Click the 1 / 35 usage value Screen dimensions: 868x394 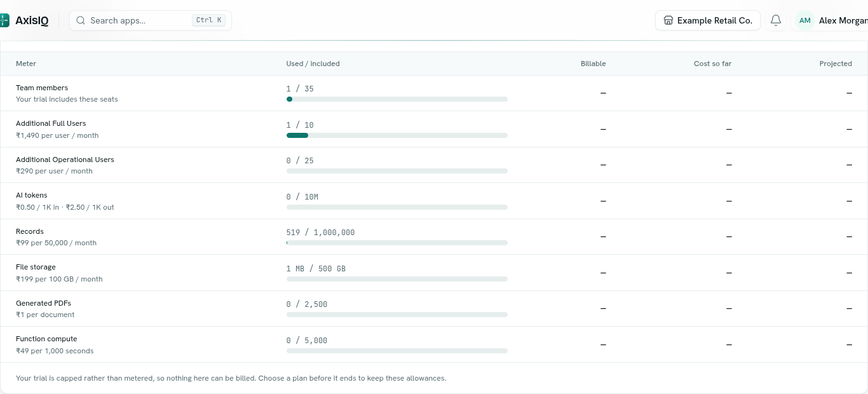point(300,89)
